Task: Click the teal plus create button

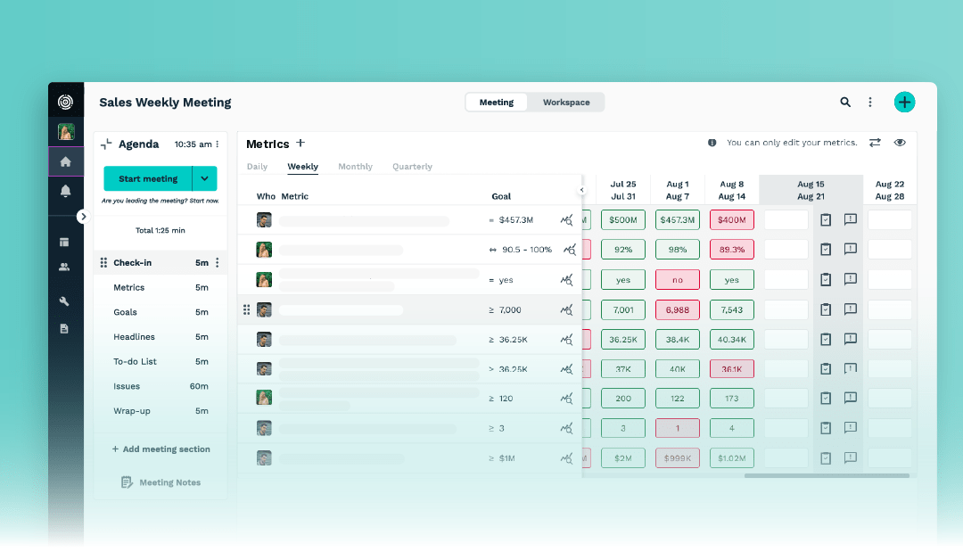Action: coord(904,103)
